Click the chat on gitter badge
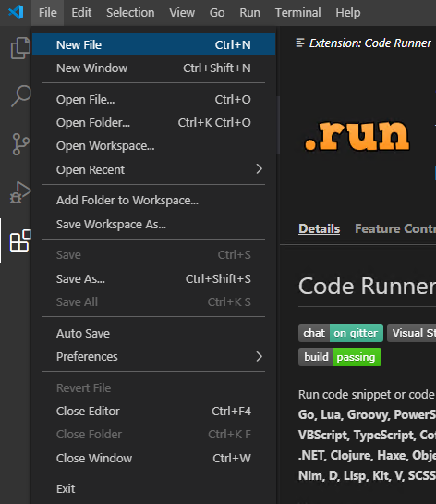Viewport: 436px width, 504px height. (341, 333)
